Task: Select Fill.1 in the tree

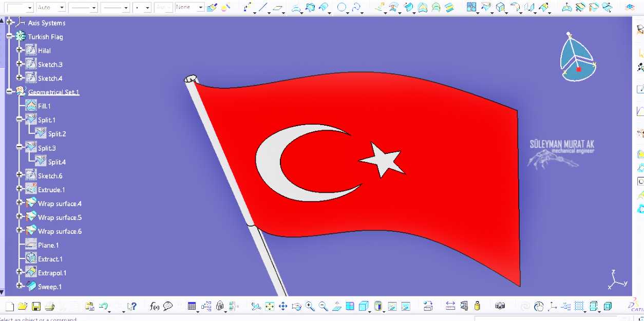Action: click(x=44, y=106)
